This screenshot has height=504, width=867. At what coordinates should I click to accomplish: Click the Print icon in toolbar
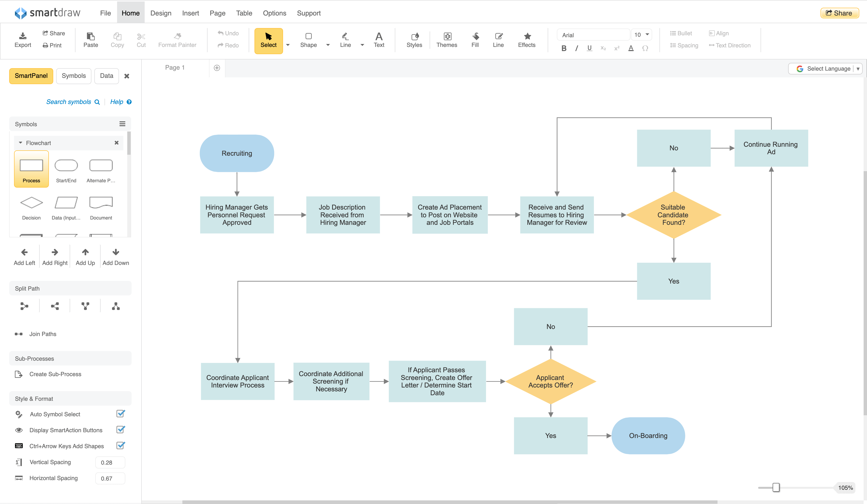[x=45, y=45]
